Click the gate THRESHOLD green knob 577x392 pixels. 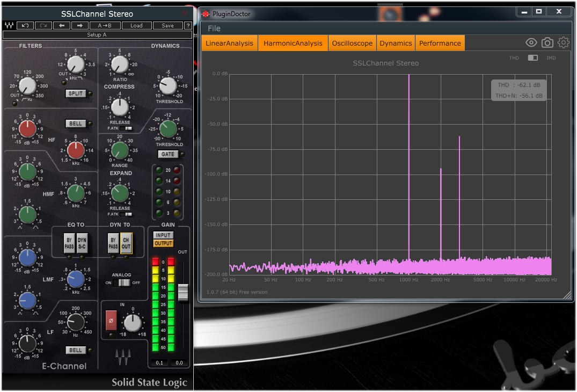[168, 129]
